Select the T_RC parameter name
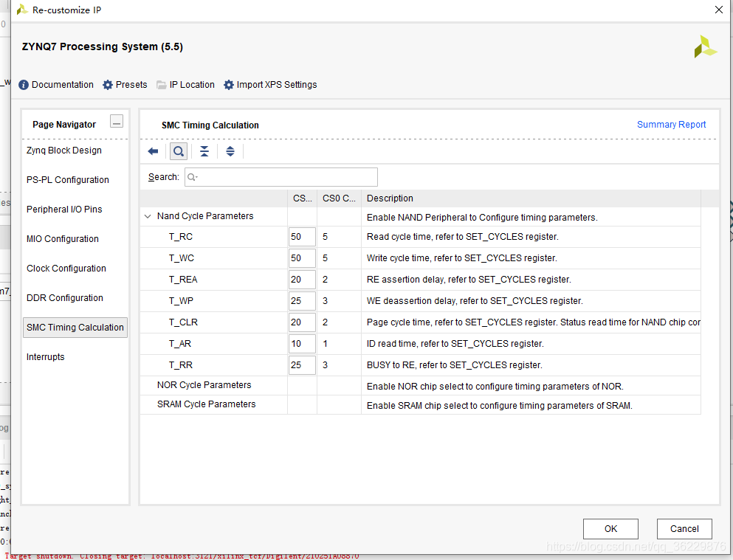This screenshot has width=733, height=560. 181,237
